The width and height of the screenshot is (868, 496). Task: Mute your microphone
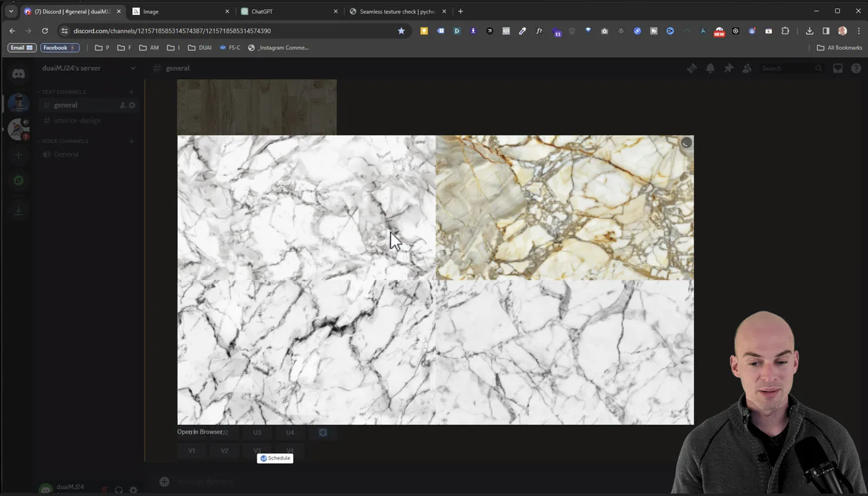click(x=104, y=490)
